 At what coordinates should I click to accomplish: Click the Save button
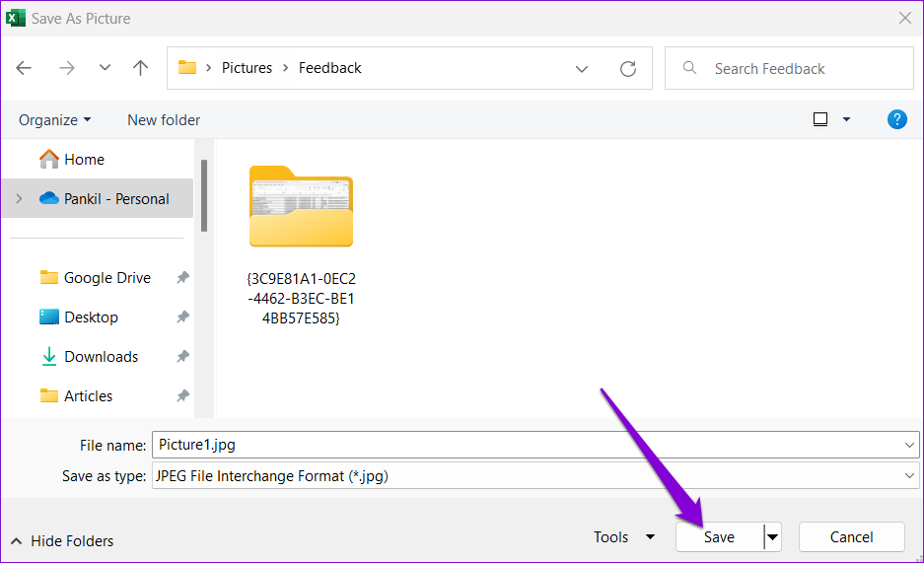[x=720, y=537]
